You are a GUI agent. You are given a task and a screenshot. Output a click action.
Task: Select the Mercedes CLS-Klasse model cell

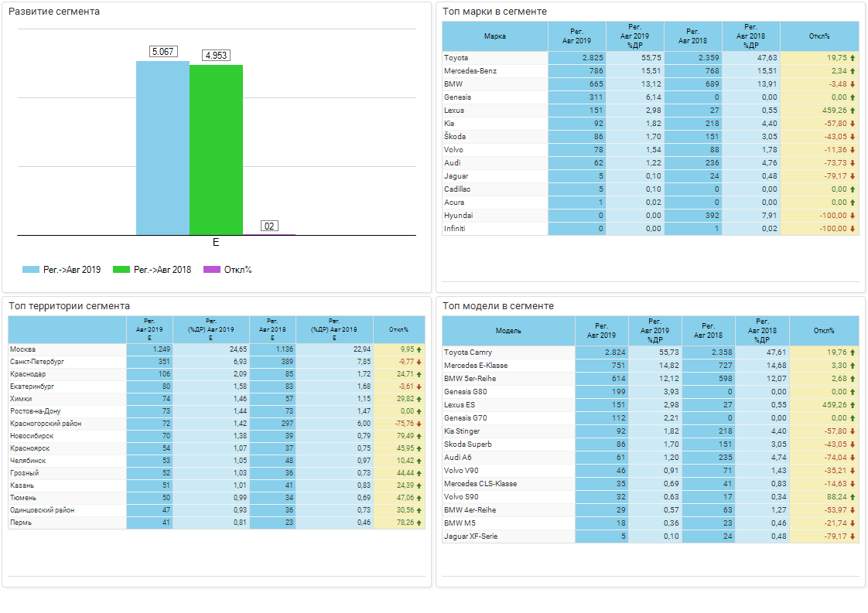(508, 484)
